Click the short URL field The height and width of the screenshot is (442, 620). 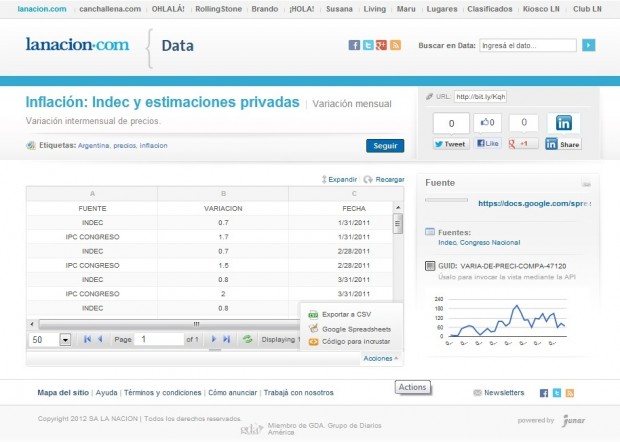click(x=480, y=96)
